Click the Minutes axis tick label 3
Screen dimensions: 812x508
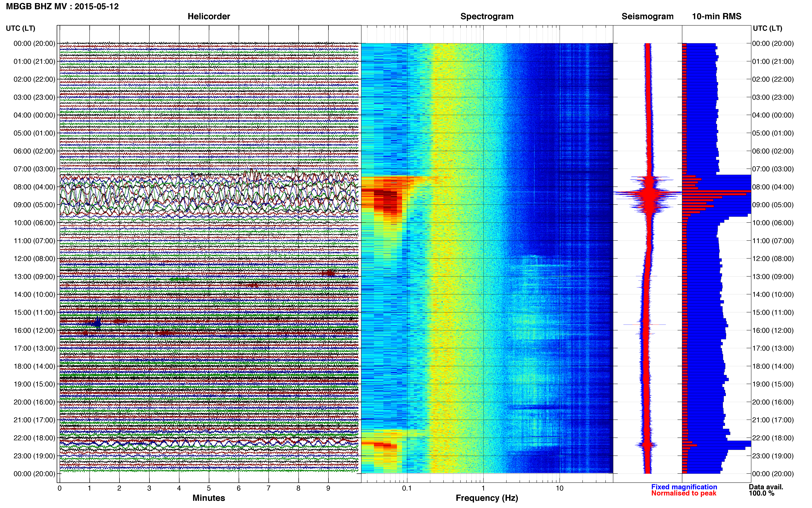click(x=149, y=488)
